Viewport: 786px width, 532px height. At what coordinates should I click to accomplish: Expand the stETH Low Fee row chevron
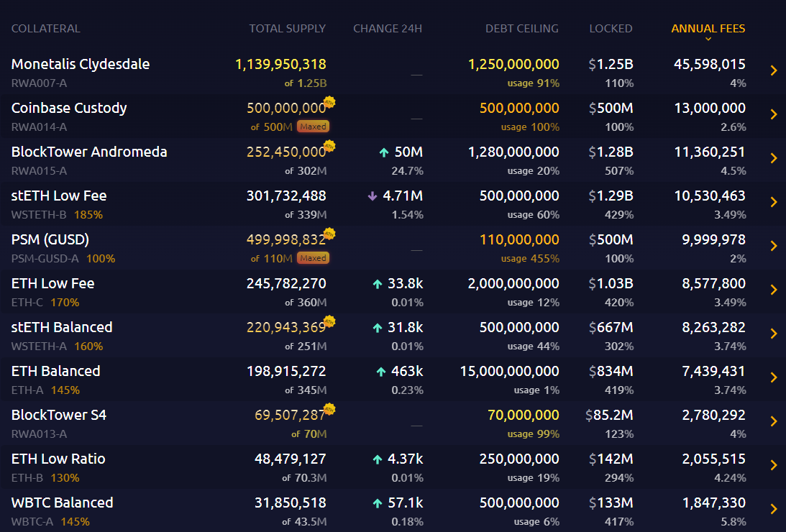774,202
